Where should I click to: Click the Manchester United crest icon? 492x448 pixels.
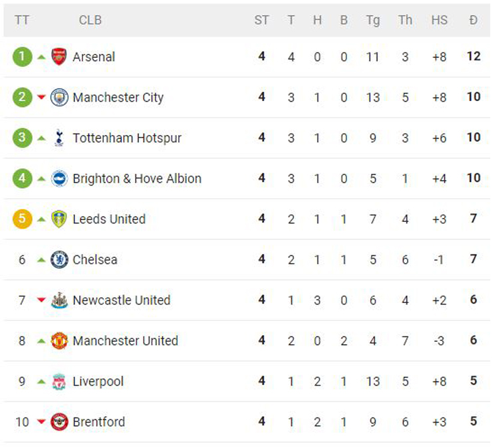pyautogui.click(x=59, y=340)
